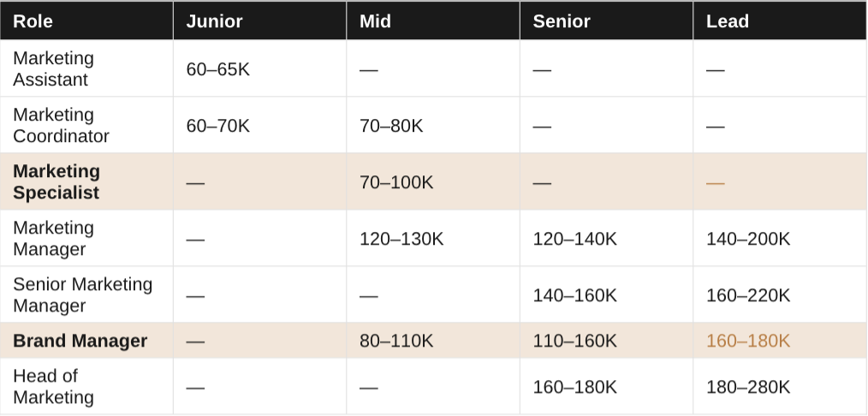Select the 70–80K Mid salary cell
The width and height of the screenshot is (868, 416).
pyautogui.click(x=433, y=125)
